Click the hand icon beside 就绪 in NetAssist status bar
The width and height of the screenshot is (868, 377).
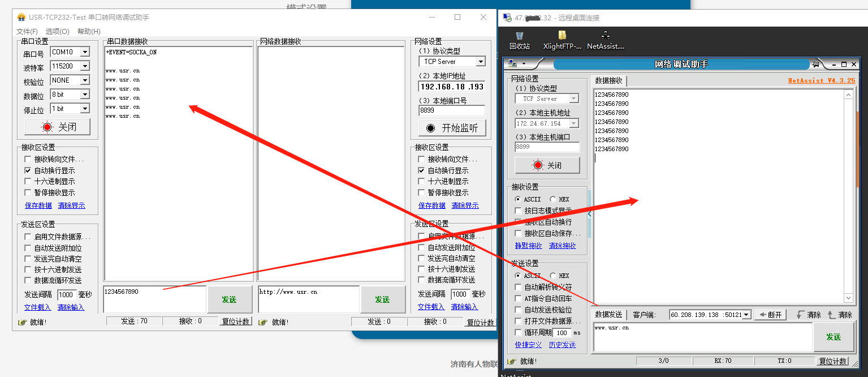pyautogui.click(x=511, y=361)
